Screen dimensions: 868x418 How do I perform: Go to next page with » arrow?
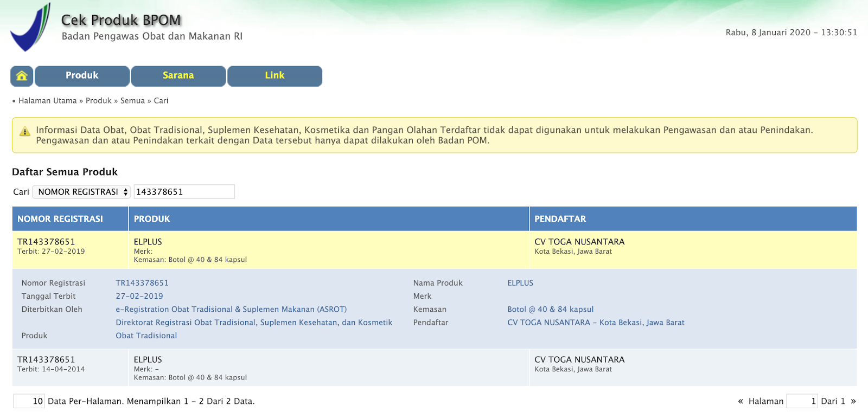pyautogui.click(x=853, y=401)
